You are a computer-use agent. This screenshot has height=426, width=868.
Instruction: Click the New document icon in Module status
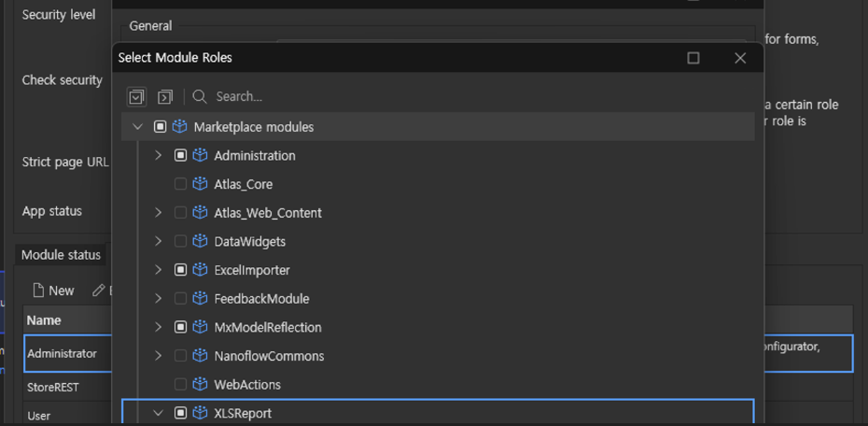(x=38, y=291)
